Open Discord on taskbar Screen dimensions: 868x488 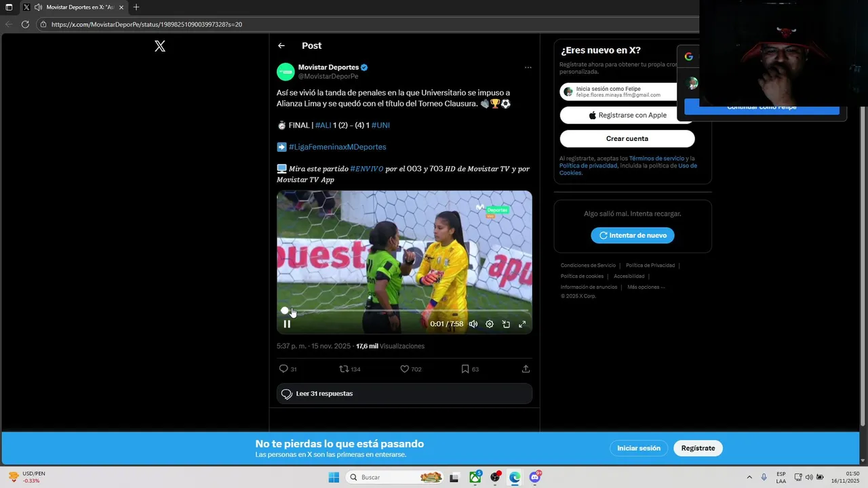[535, 477]
